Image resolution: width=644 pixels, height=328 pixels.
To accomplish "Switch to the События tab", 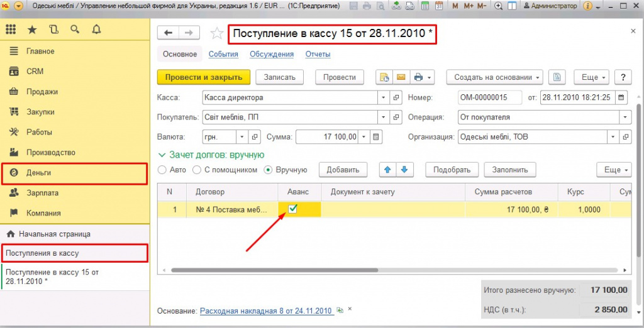I will coord(223,54).
